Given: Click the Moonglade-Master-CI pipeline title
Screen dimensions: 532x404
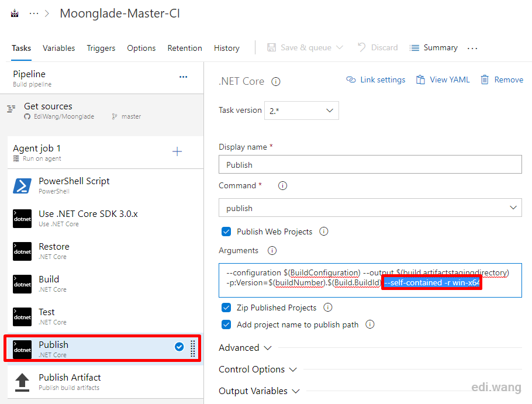Looking at the screenshot, I should (120, 13).
